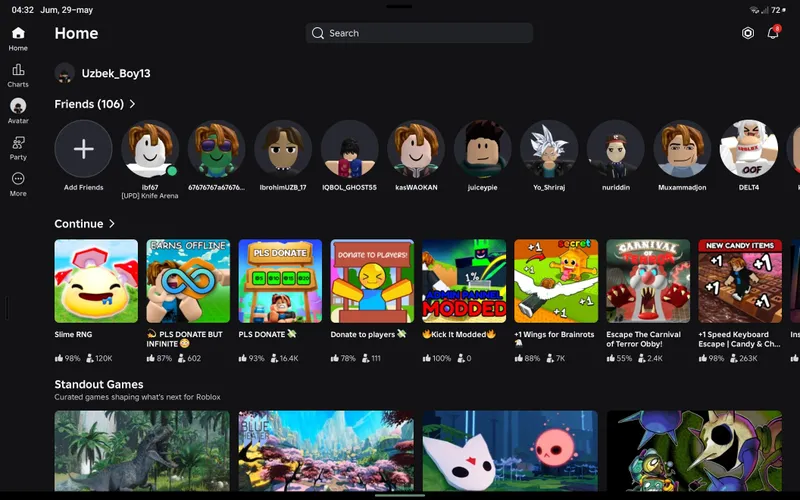The image size is (800, 500).
Task: Open +1 Speed Keyboard Escape thumbnail
Action: (740, 281)
